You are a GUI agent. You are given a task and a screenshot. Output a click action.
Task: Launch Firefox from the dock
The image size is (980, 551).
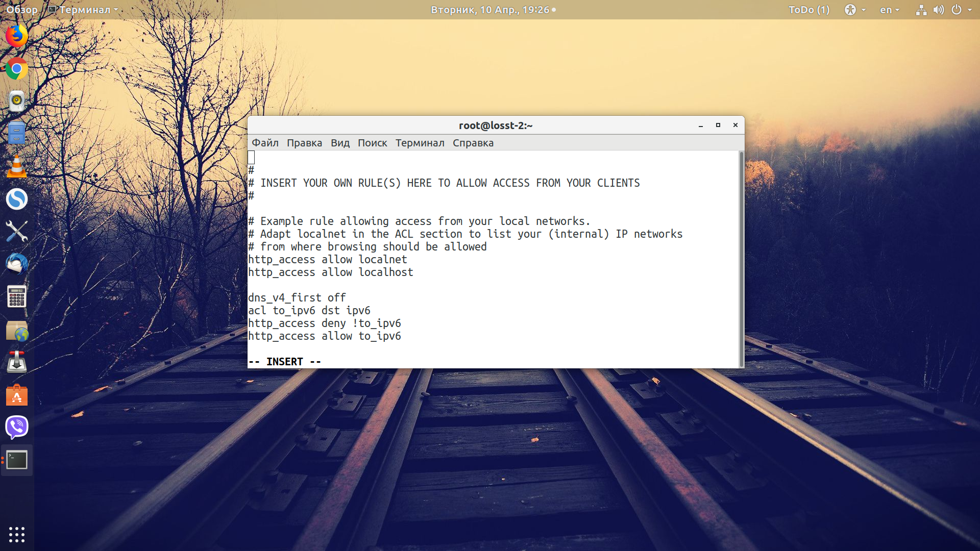tap(17, 36)
